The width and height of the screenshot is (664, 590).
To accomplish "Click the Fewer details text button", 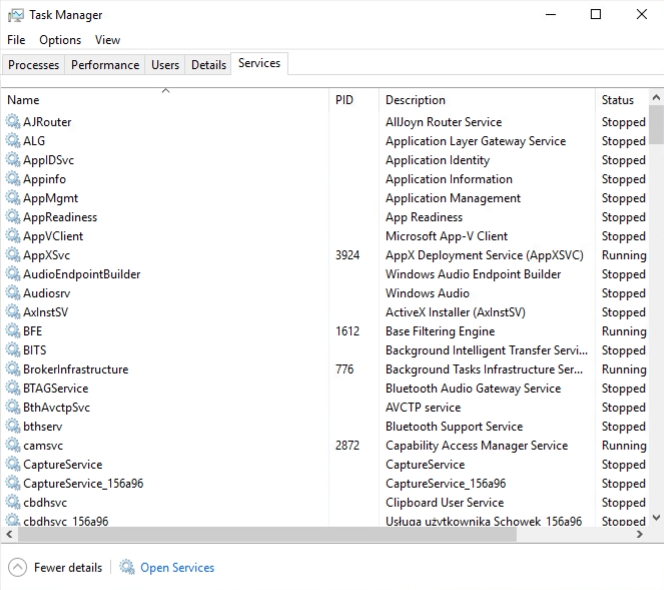I will [x=68, y=567].
